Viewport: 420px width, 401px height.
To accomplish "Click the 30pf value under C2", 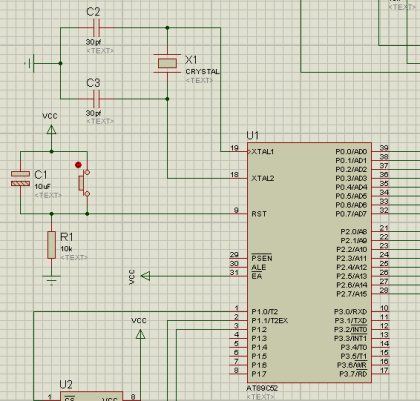I will (93, 42).
